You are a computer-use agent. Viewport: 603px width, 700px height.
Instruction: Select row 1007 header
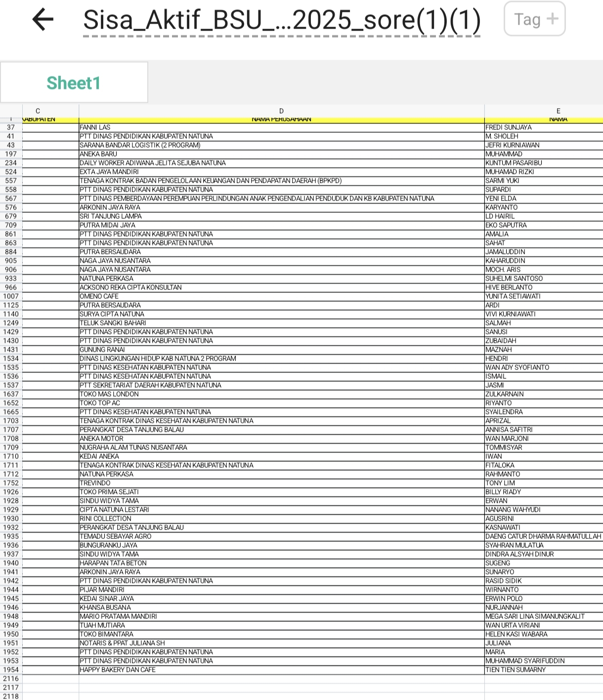point(11,296)
